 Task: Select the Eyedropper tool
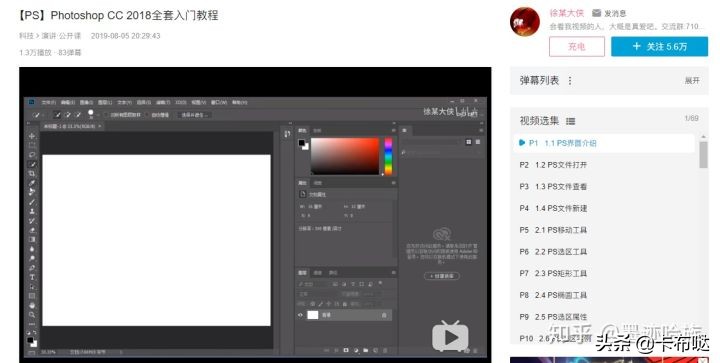pyautogui.click(x=32, y=183)
